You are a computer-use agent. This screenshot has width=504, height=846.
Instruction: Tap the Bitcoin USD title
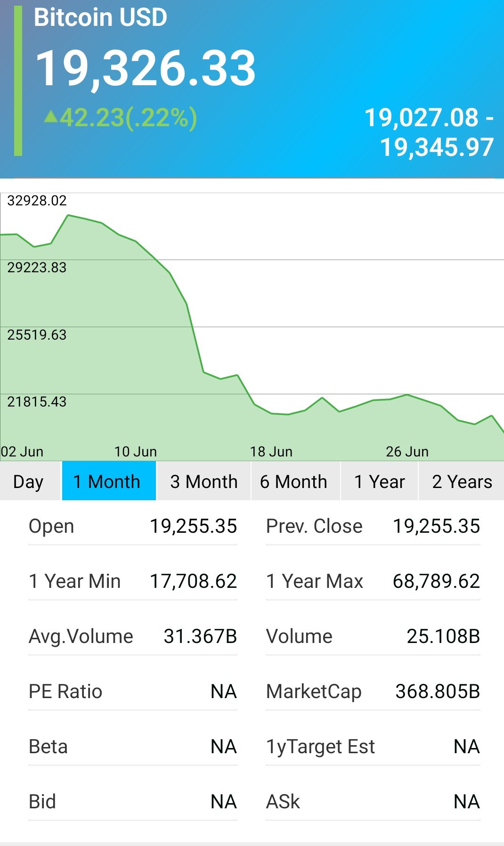click(100, 17)
